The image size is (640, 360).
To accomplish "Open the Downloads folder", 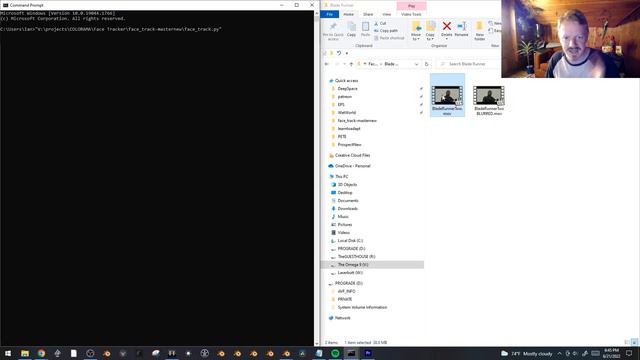I will [347, 209].
